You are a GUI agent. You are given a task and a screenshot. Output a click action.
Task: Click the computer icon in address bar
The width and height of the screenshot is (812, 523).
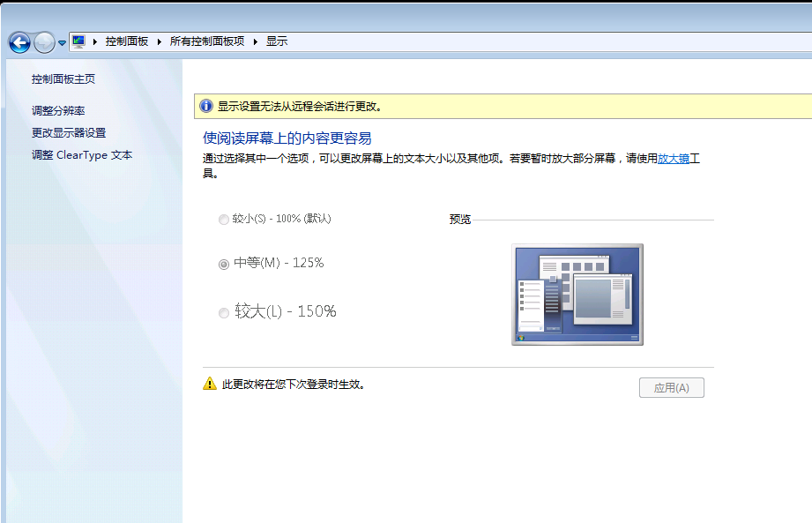pyautogui.click(x=78, y=41)
